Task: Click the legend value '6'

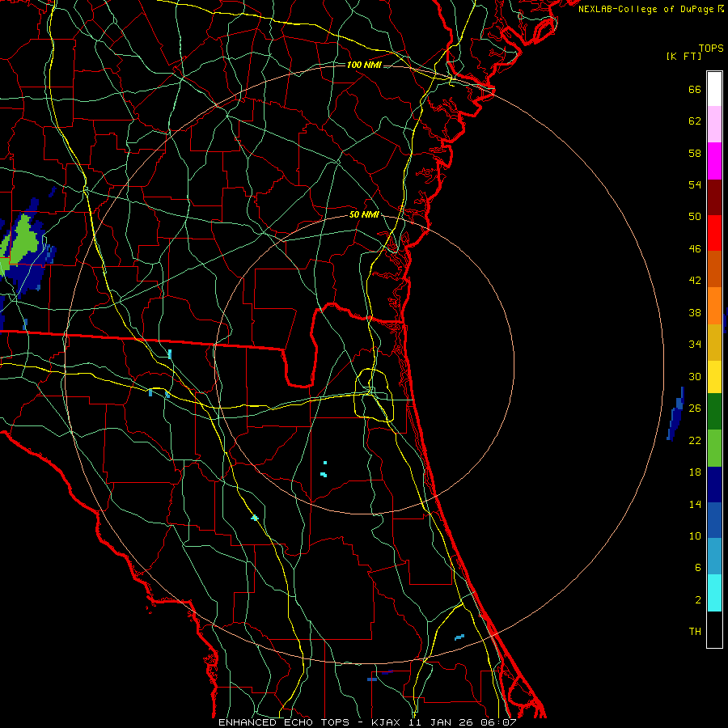Action: [x=698, y=568]
